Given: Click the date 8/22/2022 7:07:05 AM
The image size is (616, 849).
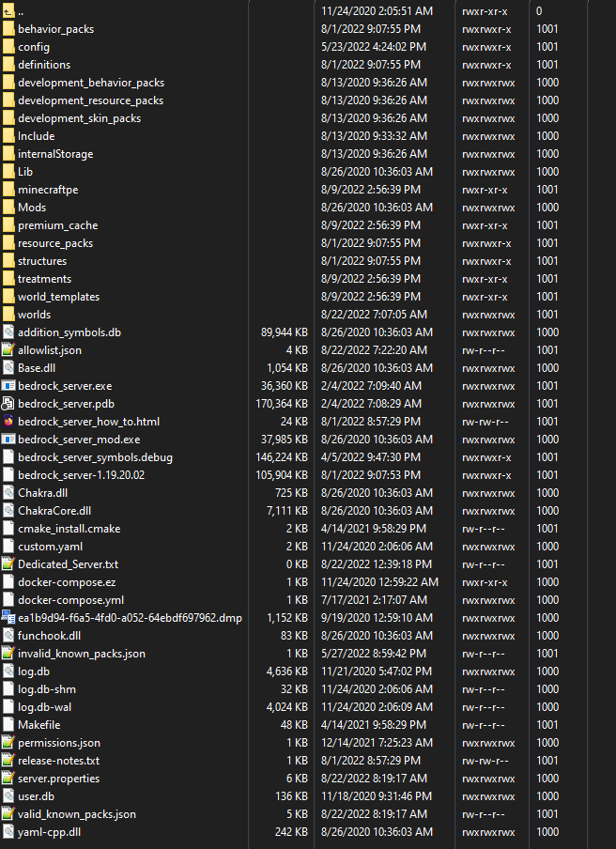Looking at the screenshot, I should click(374, 314).
